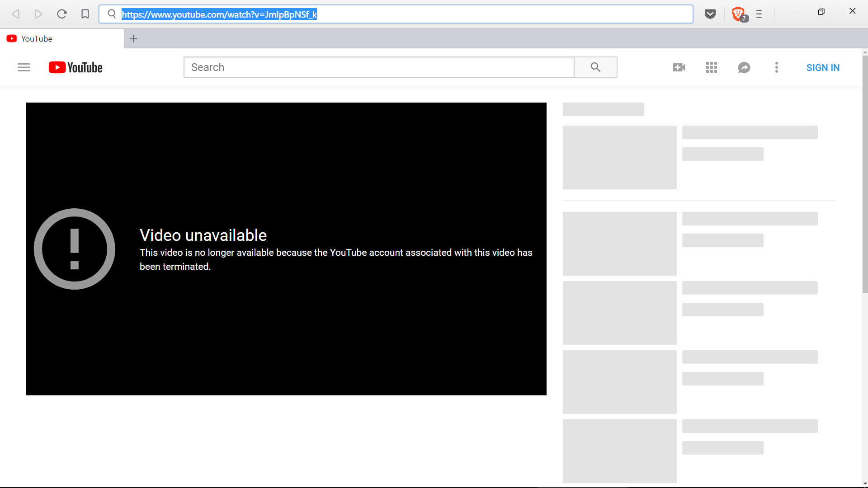Click the Brave browser menu lines icon
Viewport: 868px width, 488px height.
pos(759,14)
